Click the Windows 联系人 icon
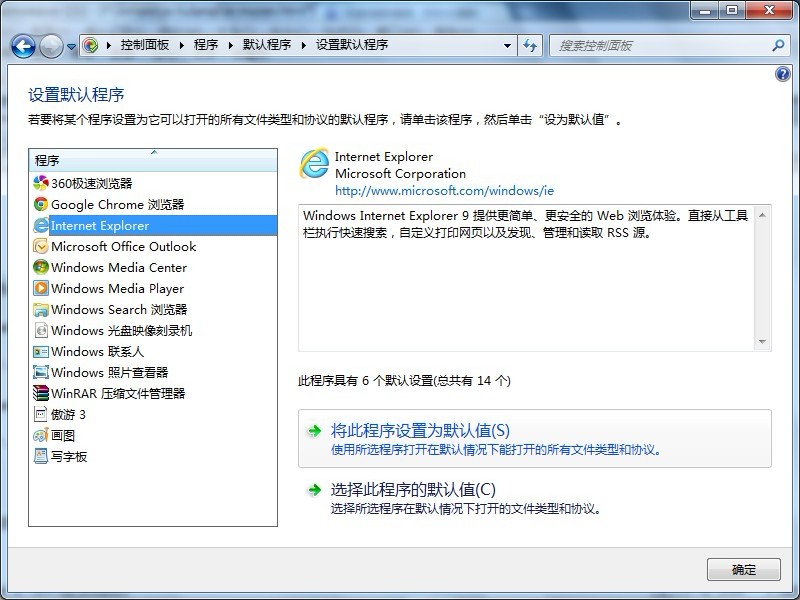Viewport: 800px width, 600px height. [x=41, y=352]
